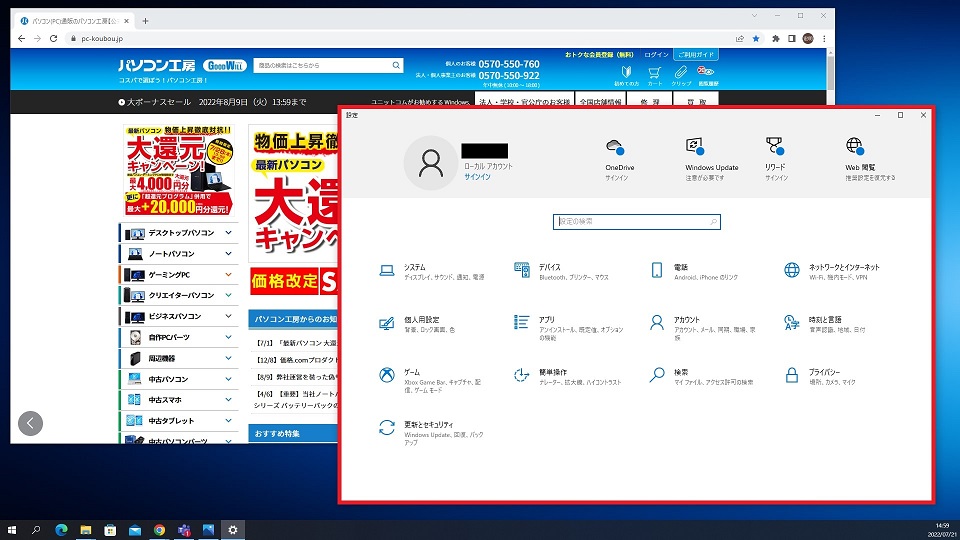Open 時刻と言語 settings
Image resolution: width=960 pixels, height=540 pixels.
point(825,324)
